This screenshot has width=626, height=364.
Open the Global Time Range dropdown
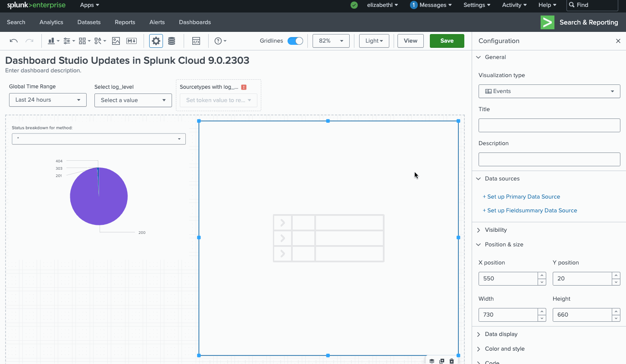[47, 100]
